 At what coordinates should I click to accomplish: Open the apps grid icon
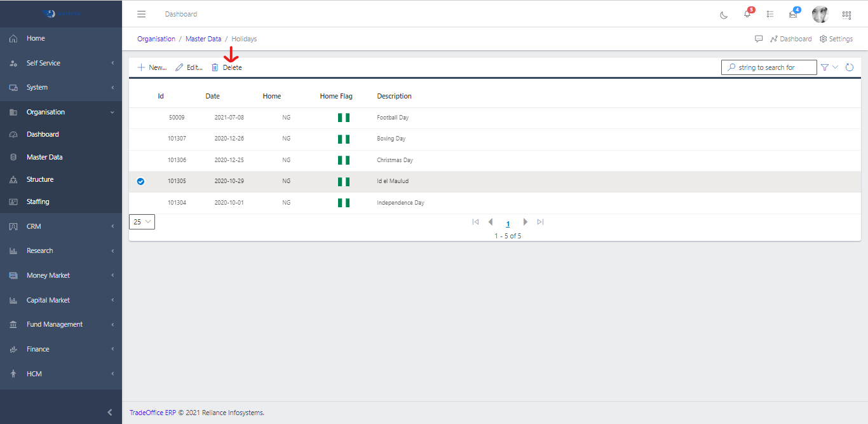[x=846, y=15]
